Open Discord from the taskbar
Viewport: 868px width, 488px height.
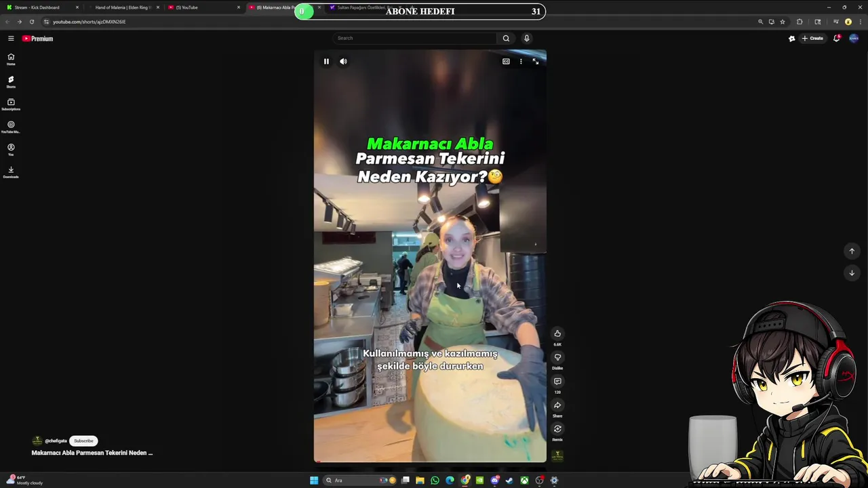494,481
